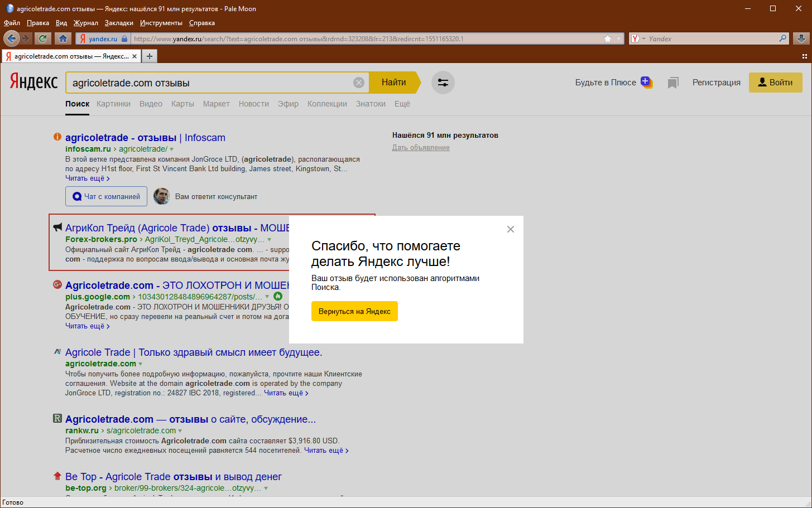Expand the infoscam.ru URL options arrow

172,149
